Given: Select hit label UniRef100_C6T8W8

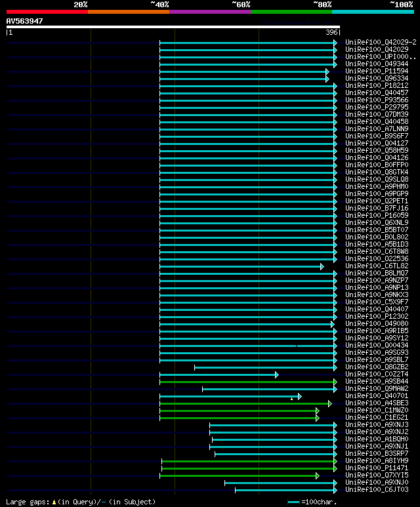Looking at the screenshot, I should click(x=377, y=252).
